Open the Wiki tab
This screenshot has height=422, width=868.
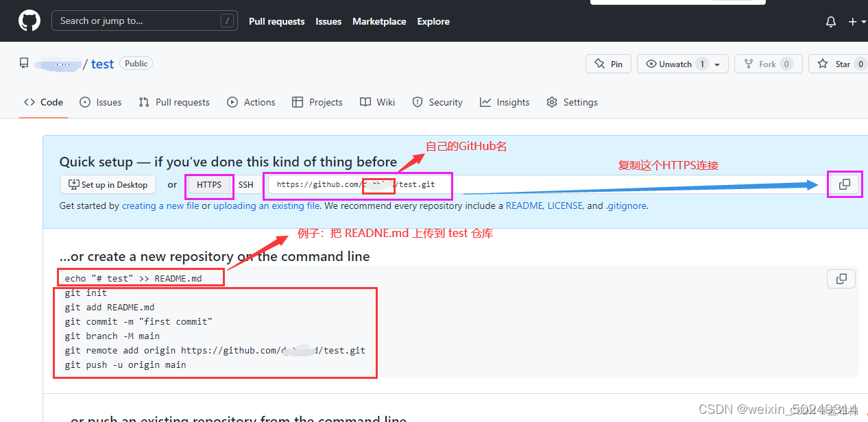click(x=378, y=102)
